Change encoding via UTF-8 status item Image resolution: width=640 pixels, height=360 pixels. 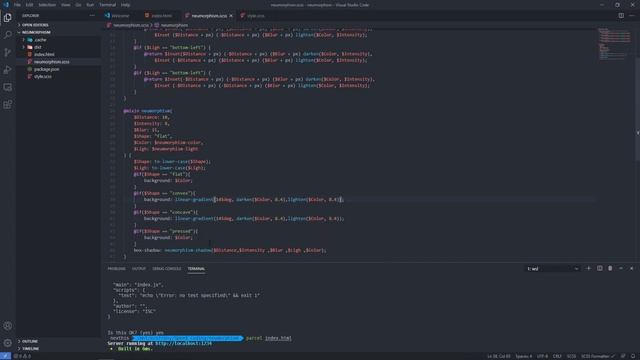pyautogui.click(x=542, y=356)
